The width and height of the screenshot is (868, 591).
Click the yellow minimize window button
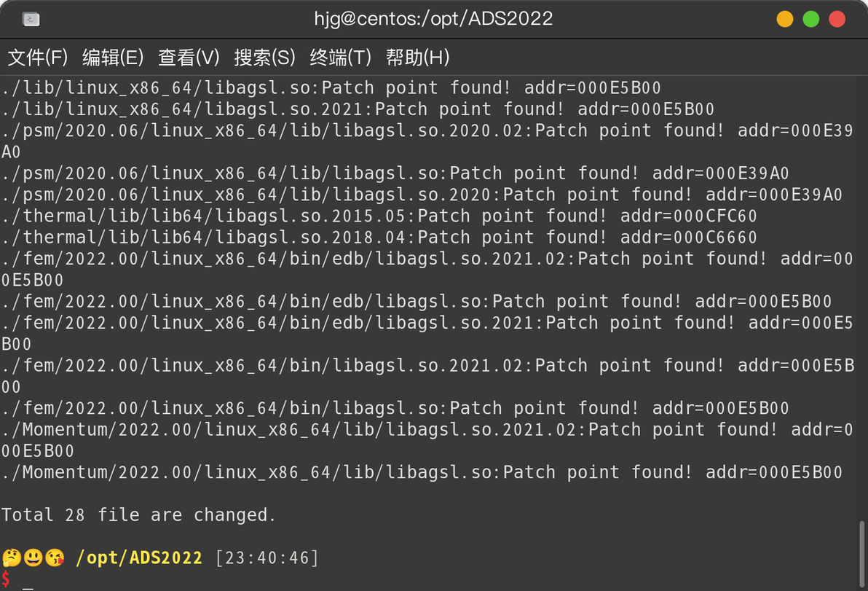(785, 19)
